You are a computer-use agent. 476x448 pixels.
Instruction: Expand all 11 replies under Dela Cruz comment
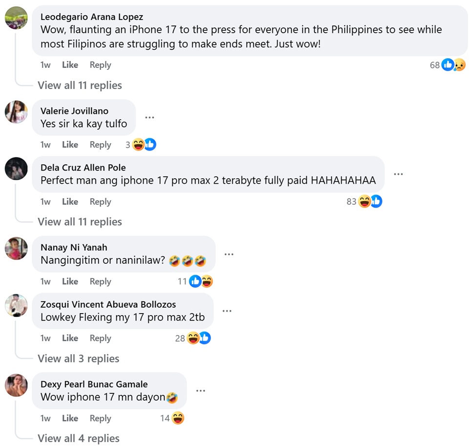[x=80, y=222]
